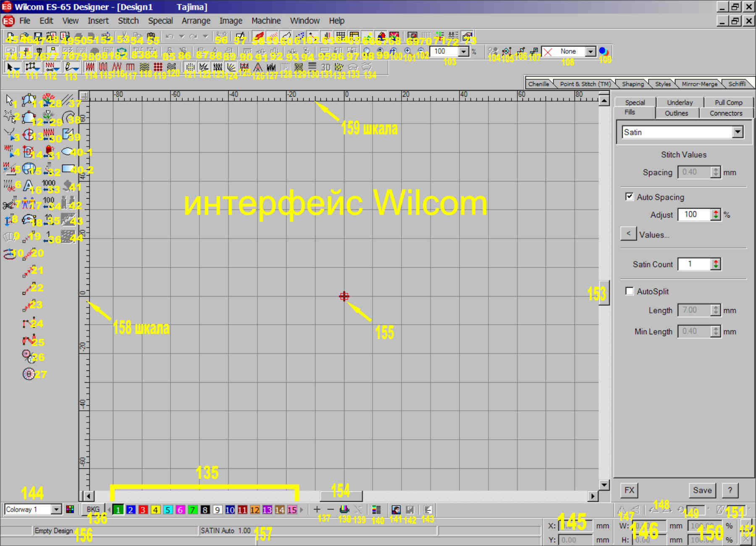Pick the rectangle shape tool
The image size is (756, 546).
(x=68, y=169)
